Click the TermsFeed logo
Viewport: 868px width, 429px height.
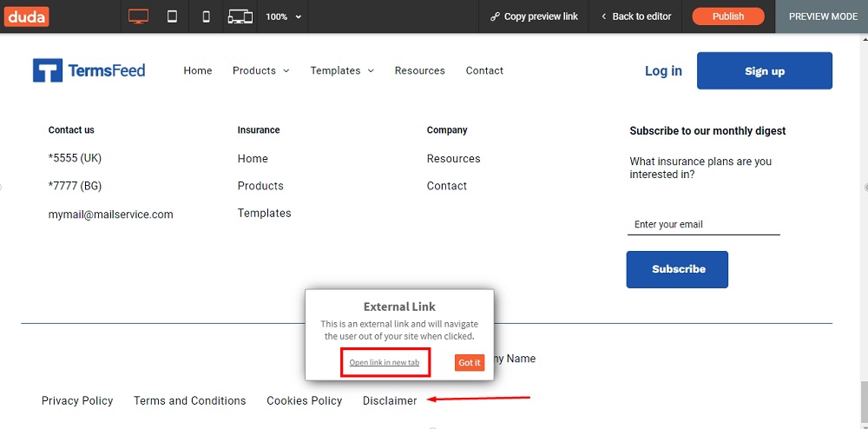click(x=89, y=70)
